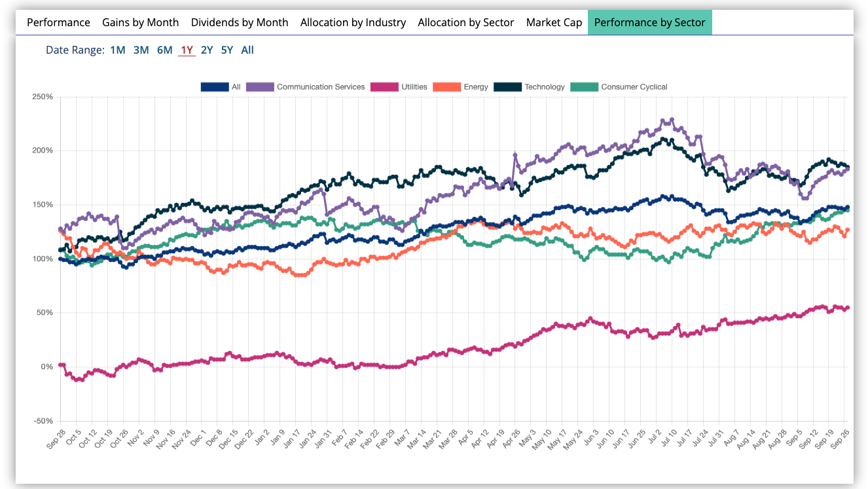
Task: Switch to Gains by Month tab
Action: pyautogui.click(x=140, y=22)
